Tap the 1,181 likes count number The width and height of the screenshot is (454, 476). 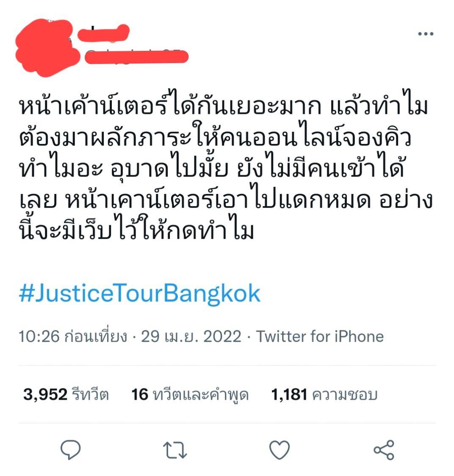(289, 395)
